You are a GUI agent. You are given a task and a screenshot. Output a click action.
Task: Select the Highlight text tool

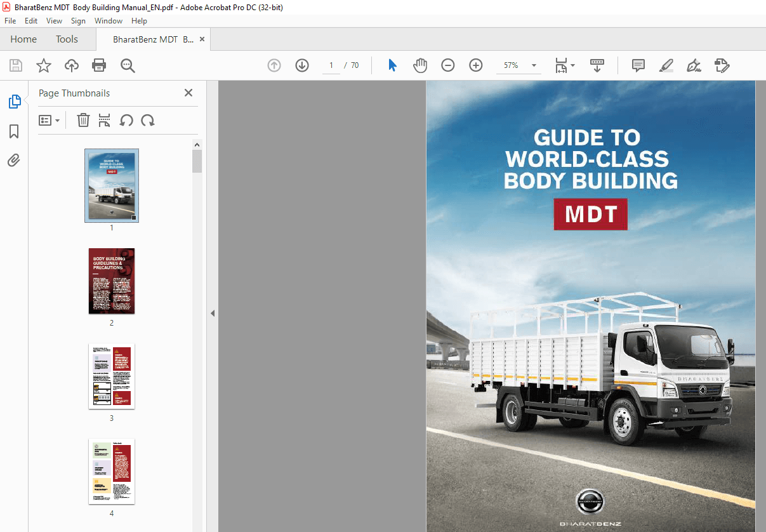[666, 65]
